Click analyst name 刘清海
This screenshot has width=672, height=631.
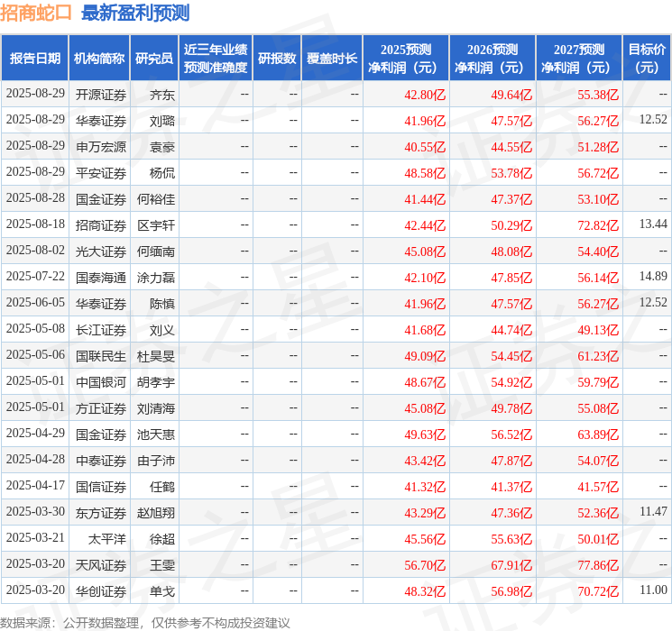pyautogui.click(x=156, y=408)
